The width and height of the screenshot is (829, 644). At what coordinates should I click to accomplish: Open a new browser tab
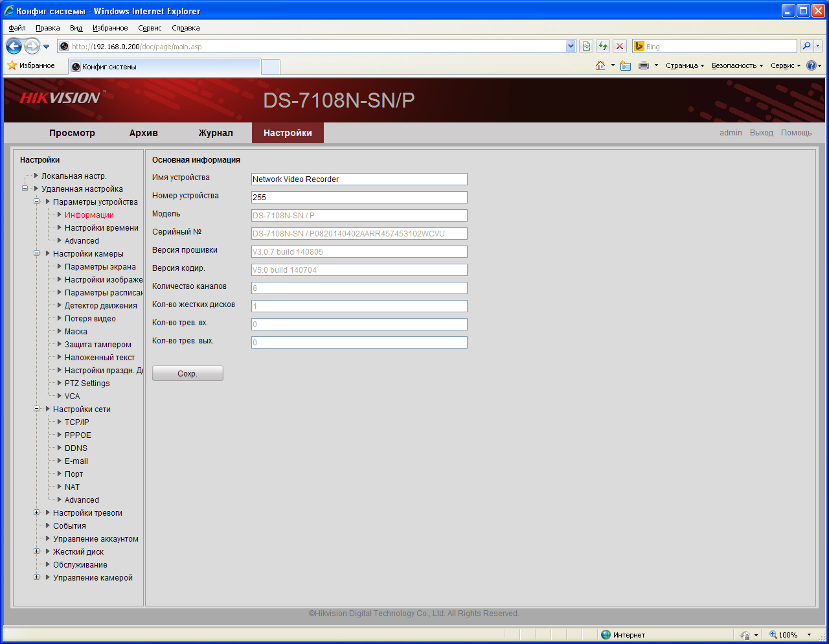[x=271, y=67]
